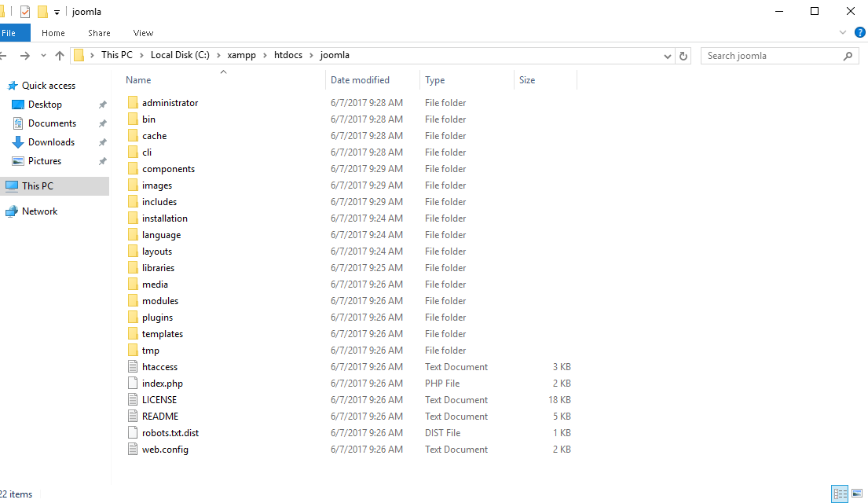Select the LICENSE file icon
868x503 pixels.
(133, 400)
